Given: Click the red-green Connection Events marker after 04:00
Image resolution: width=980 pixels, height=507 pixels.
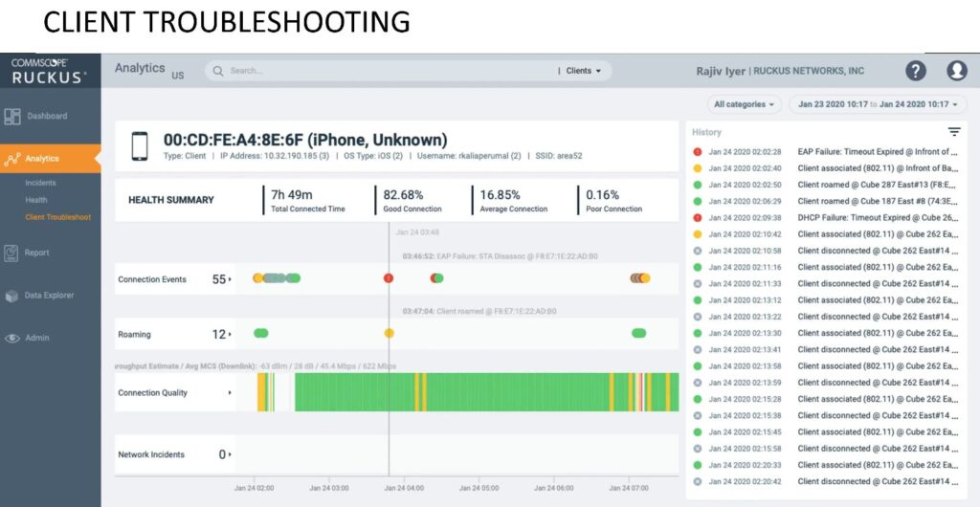Looking at the screenshot, I should pos(436,278).
